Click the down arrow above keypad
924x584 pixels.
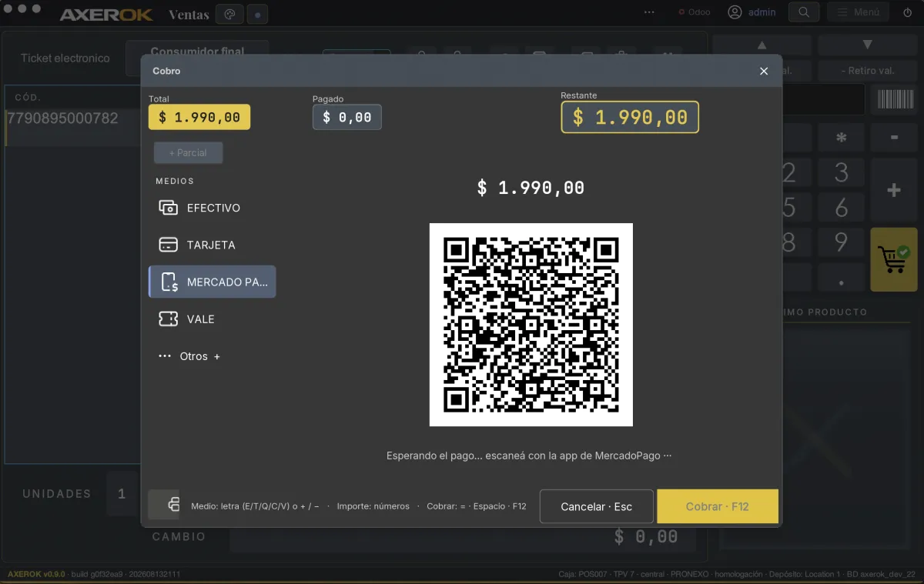tap(867, 45)
